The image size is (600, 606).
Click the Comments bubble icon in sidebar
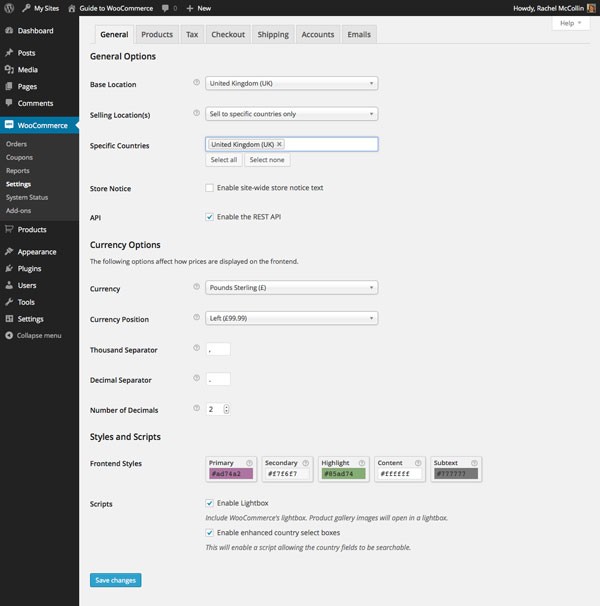click(9, 103)
